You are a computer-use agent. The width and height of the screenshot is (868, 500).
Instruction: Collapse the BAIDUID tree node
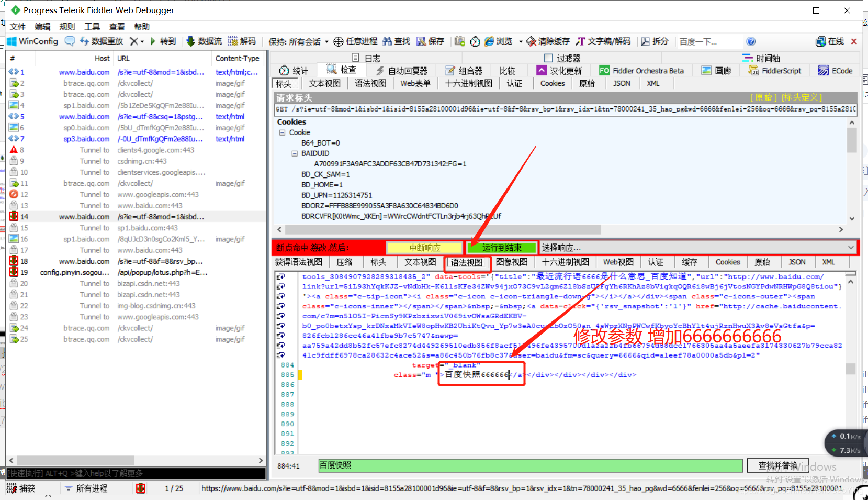pyautogui.click(x=294, y=153)
